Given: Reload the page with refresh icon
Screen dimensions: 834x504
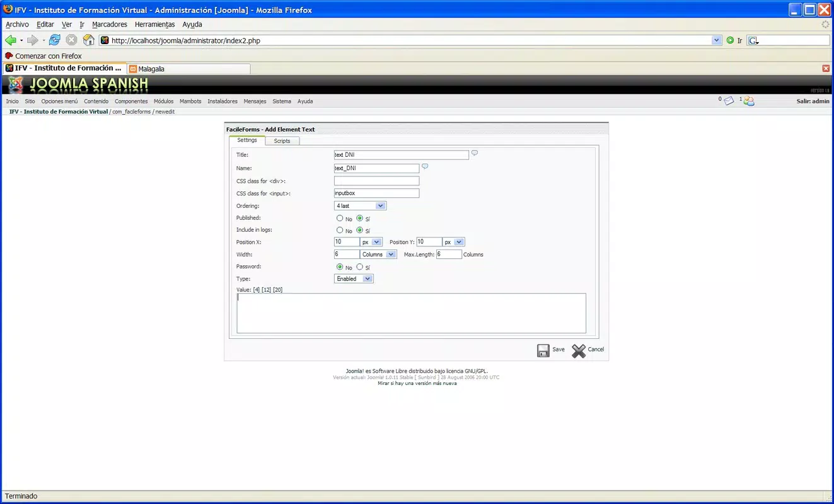Looking at the screenshot, I should tap(54, 40).
